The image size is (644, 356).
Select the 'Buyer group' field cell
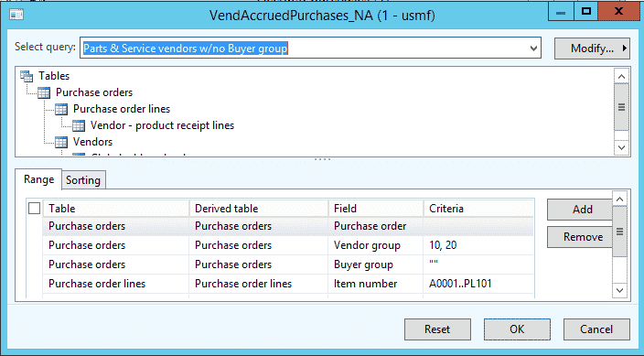pyautogui.click(x=376, y=264)
